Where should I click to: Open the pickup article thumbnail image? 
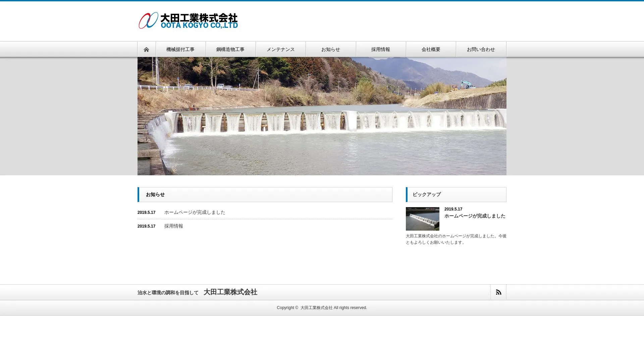pyautogui.click(x=423, y=219)
